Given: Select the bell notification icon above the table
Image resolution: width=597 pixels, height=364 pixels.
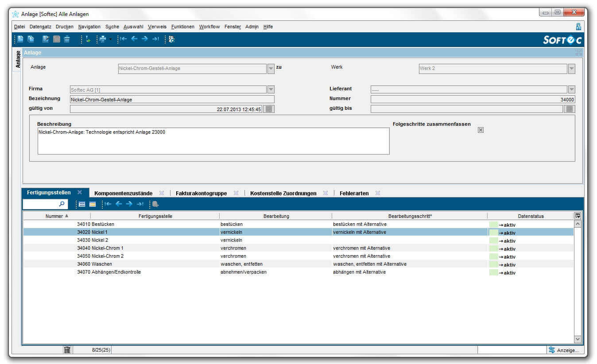Looking at the screenshot, I should (155, 204).
